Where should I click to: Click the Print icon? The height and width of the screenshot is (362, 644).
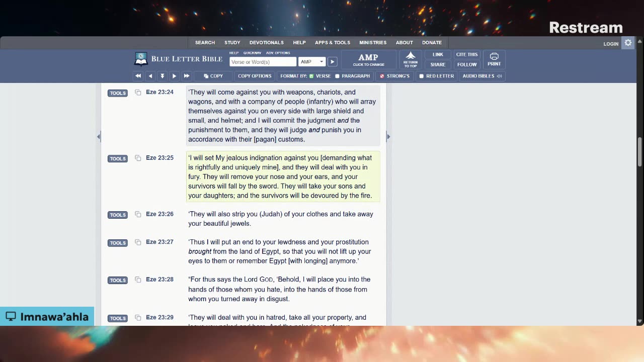(494, 59)
